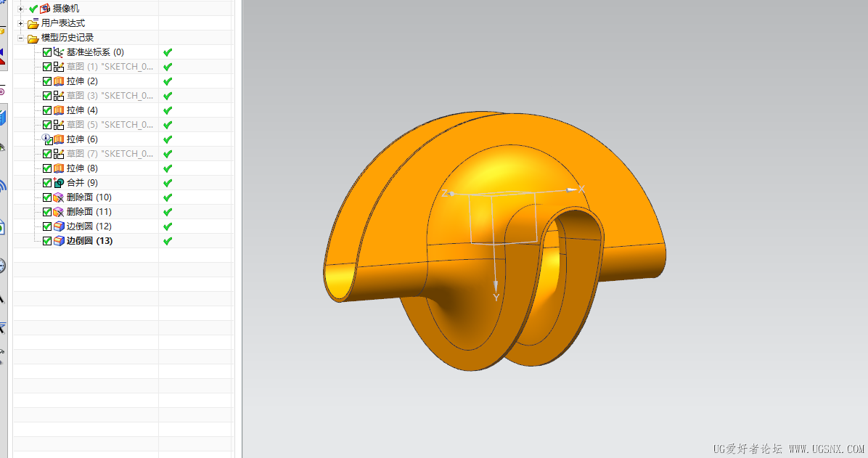Viewport: 868px width, 458px height.
Task: Uncheck the 边倒圆 (12) checkbox
Action: click(47, 226)
